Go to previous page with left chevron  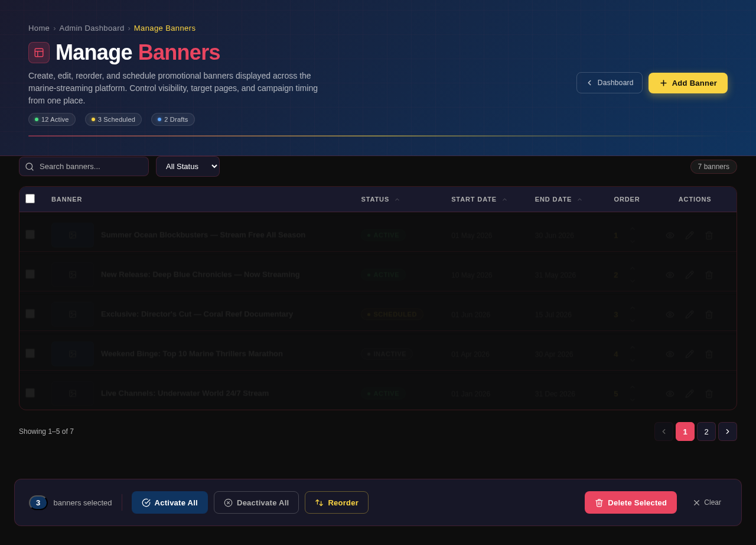coord(664,432)
